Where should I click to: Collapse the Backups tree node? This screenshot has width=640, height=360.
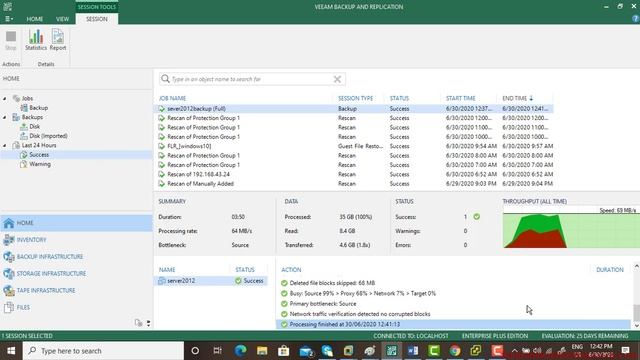tap(4, 117)
